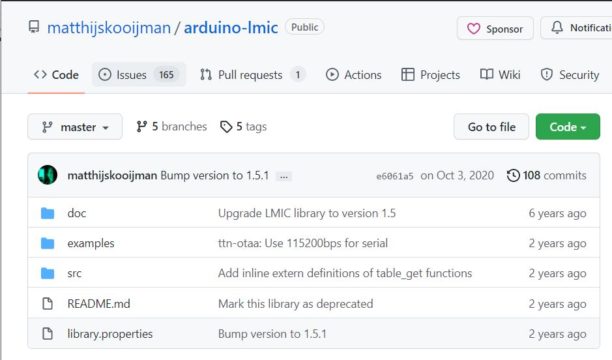Click the library.properties file icon
The image size is (612, 360).
point(48,333)
